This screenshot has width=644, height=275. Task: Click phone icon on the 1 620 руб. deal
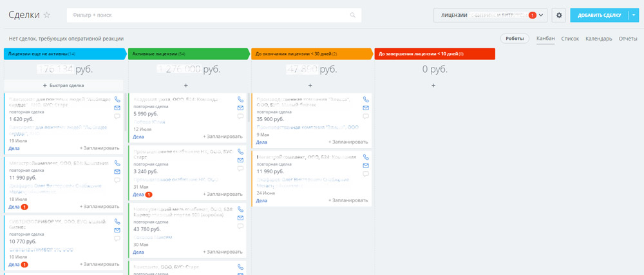click(x=117, y=100)
